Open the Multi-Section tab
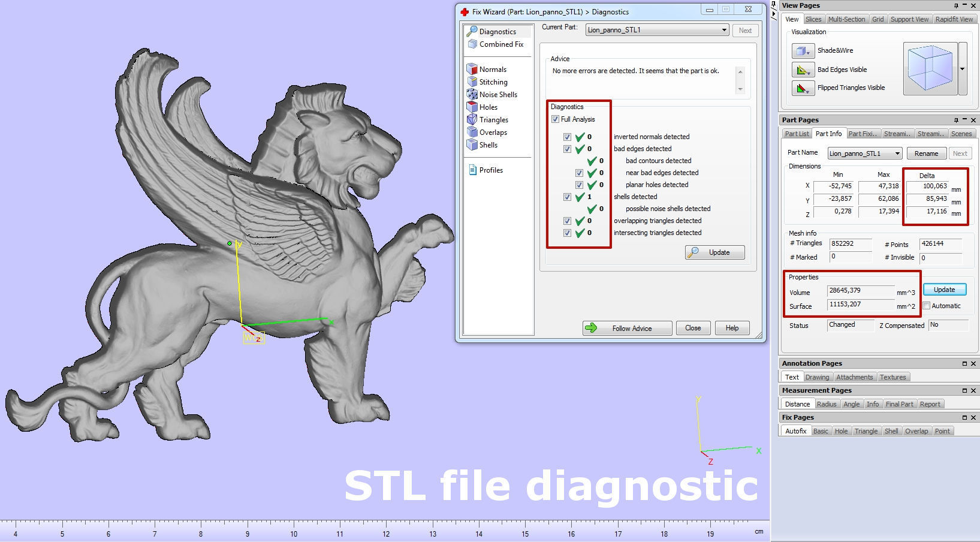980x542 pixels. 846,19
